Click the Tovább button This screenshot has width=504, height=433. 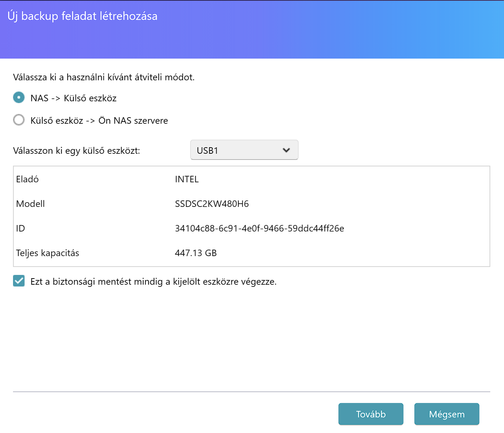371,414
